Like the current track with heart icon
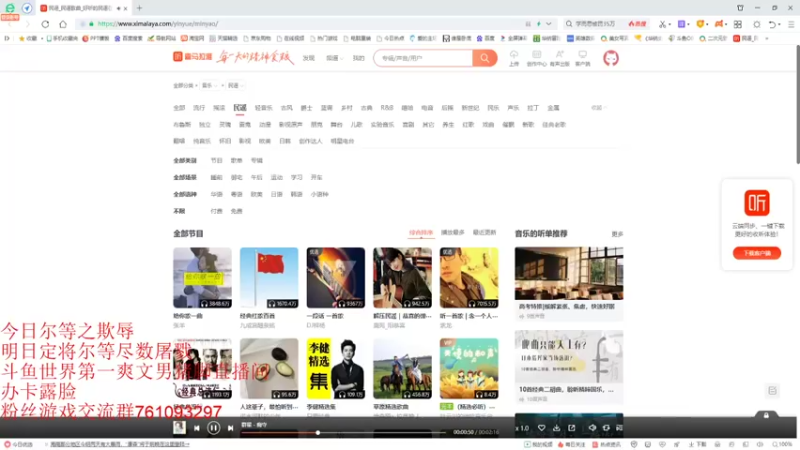Image resolution: width=800 pixels, height=450 pixels. pos(542,428)
